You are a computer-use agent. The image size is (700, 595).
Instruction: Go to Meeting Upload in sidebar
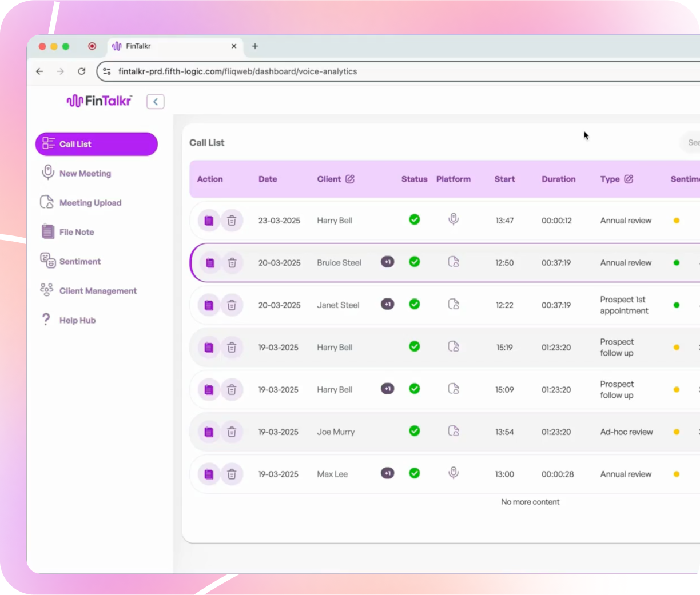90,203
